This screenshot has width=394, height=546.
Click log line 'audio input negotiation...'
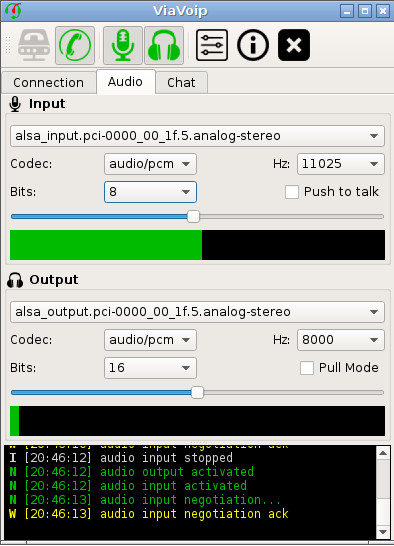145,500
